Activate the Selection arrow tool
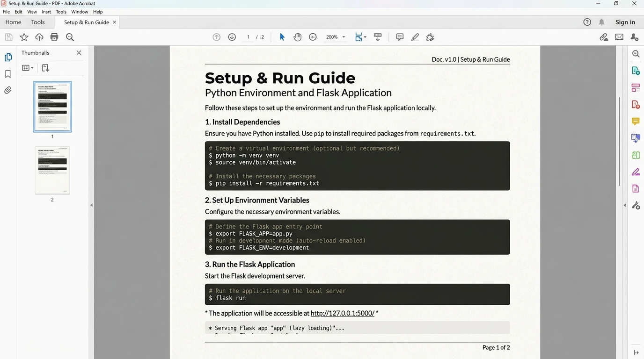This screenshot has height=359, width=644. [282, 37]
